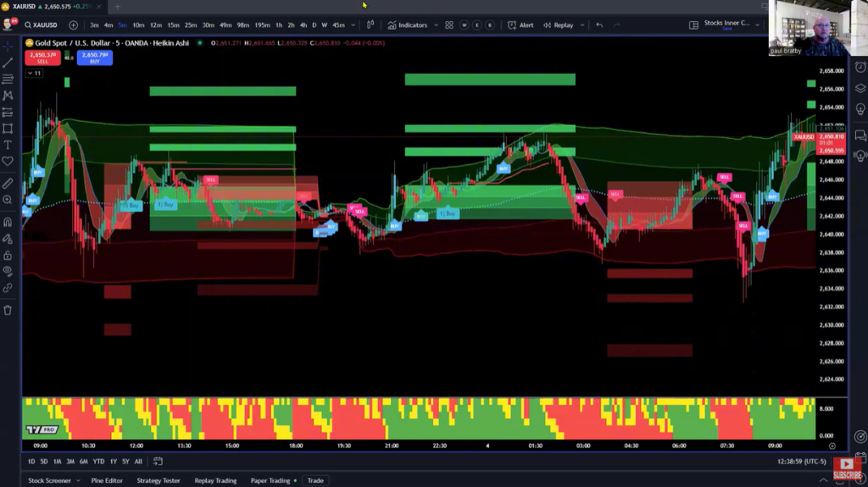Image resolution: width=868 pixels, height=487 pixels.
Task: Open the heart icons tool
Action: [8, 161]
